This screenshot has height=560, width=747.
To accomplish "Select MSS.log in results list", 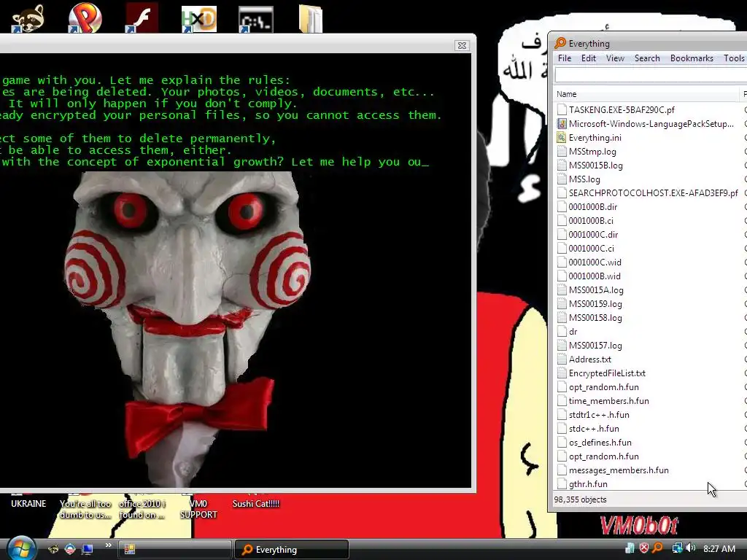I will coord(584,179).
